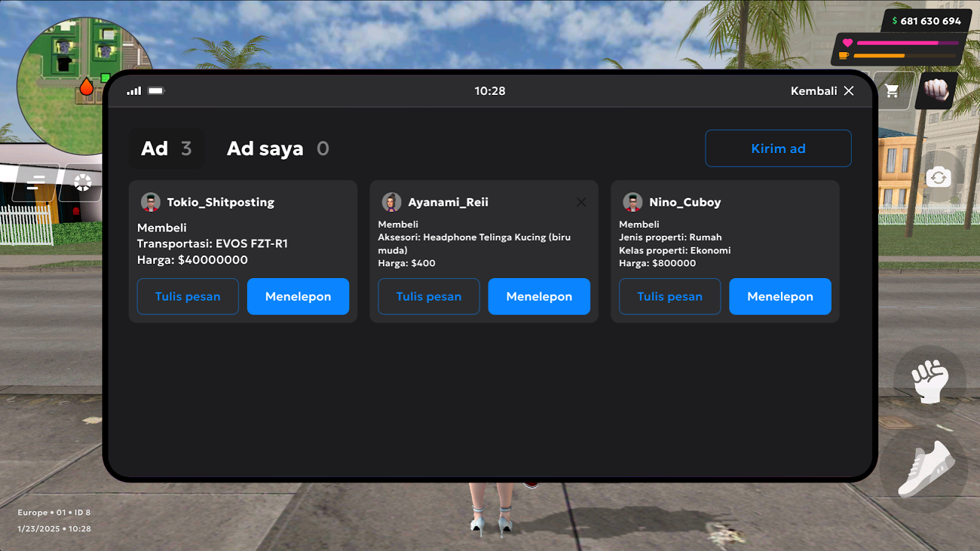Write message to Nino_Cuboy
Screen dimensions: 980x551
click(x=669, y=296)
